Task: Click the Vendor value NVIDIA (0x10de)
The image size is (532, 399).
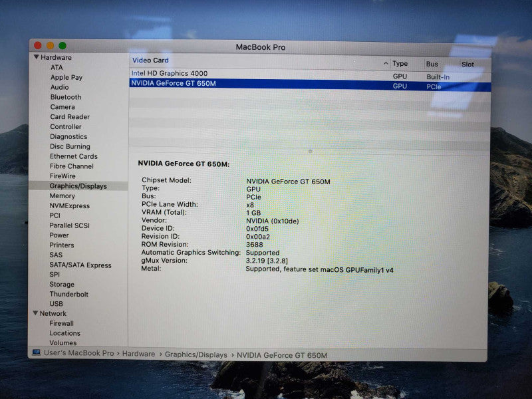Action: tap(273, 221)
